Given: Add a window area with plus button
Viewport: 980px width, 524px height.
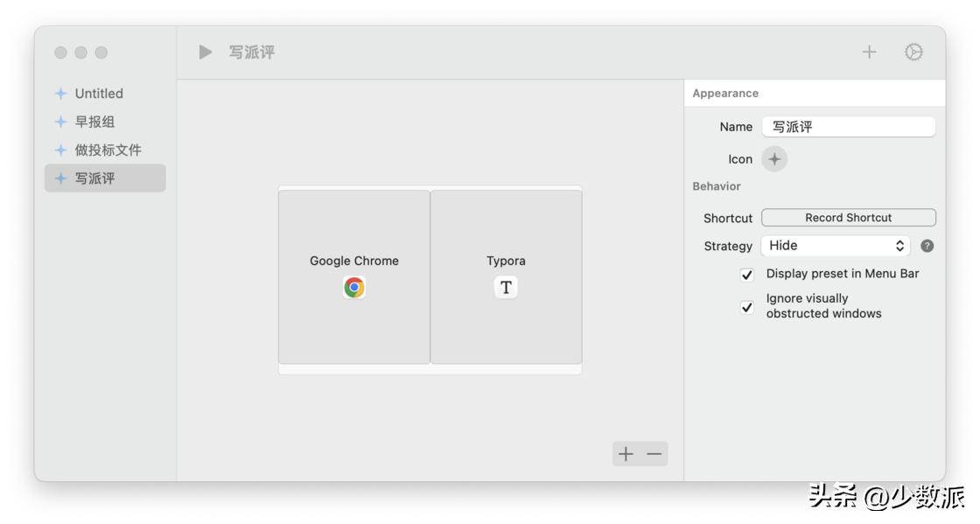Looking at the screenshot, I should pyautogui.click(x=626, y=454).
